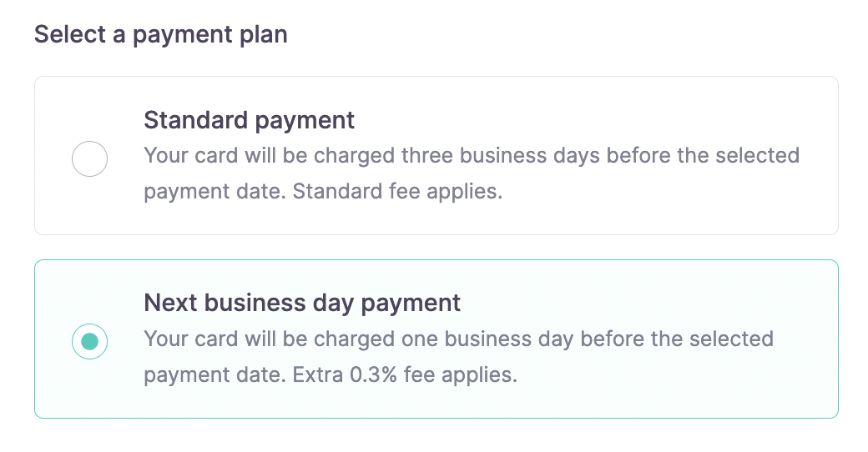Click the word "plan" in the heading
The width and height of the screenshot is (868, 452).
pyautogui.click(x=265, y=35)
